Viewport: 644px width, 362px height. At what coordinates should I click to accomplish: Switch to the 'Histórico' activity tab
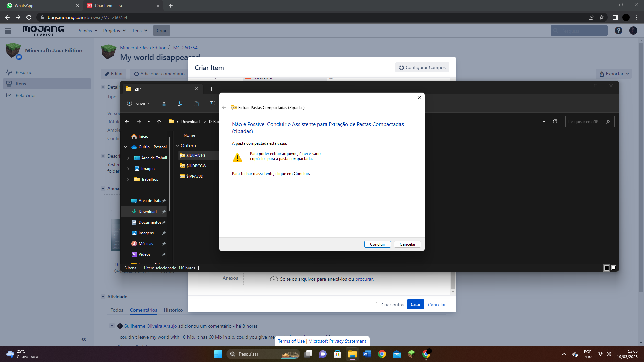173,310
